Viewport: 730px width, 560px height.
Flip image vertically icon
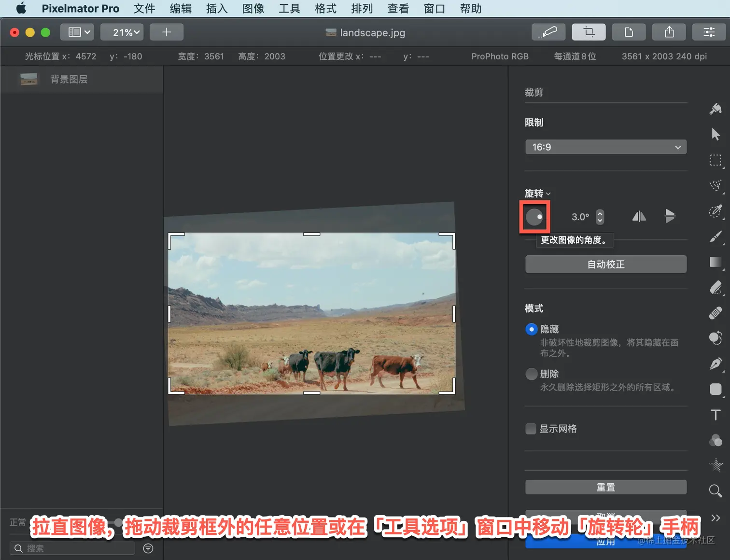(670, 216)
